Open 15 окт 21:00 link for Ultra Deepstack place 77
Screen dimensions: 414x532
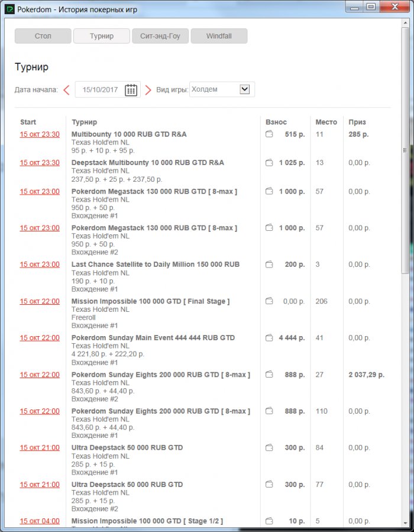[40, 485]
